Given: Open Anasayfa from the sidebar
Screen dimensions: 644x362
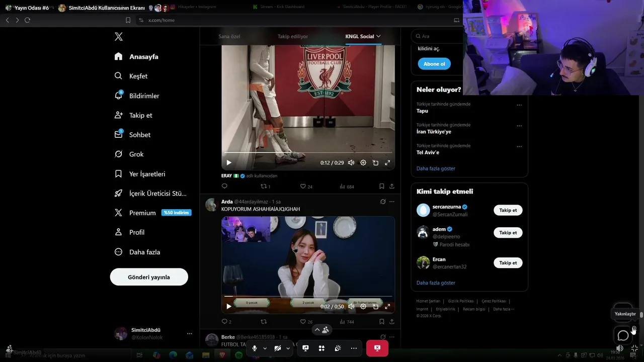Looking at the screenshot, I should click(136, 56).
